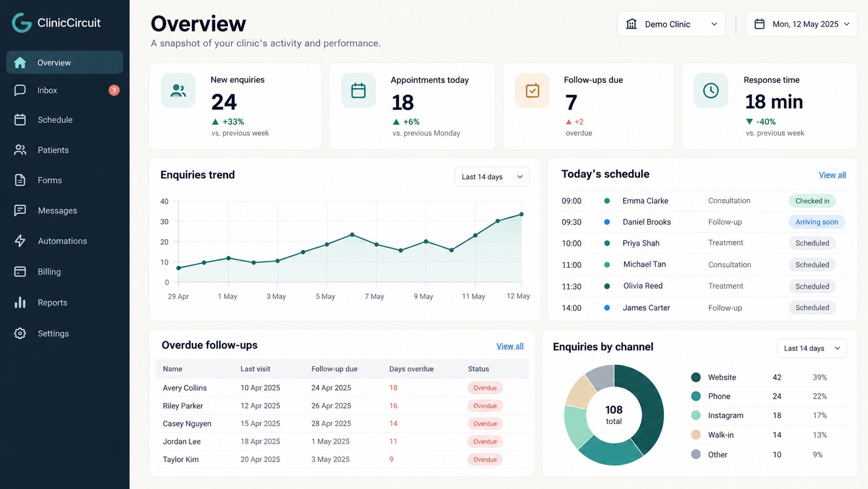Image resolution: width=868 pixels, height=489 pixels.
Task: Click the Overview home icon
Action: click(x=20, y=62)
